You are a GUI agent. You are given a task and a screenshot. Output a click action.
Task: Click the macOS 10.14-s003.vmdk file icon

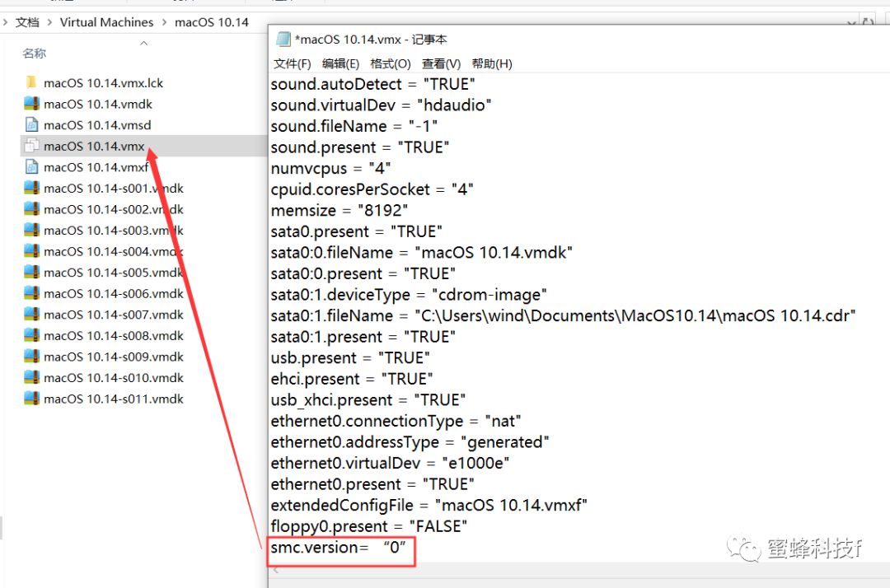31,230
